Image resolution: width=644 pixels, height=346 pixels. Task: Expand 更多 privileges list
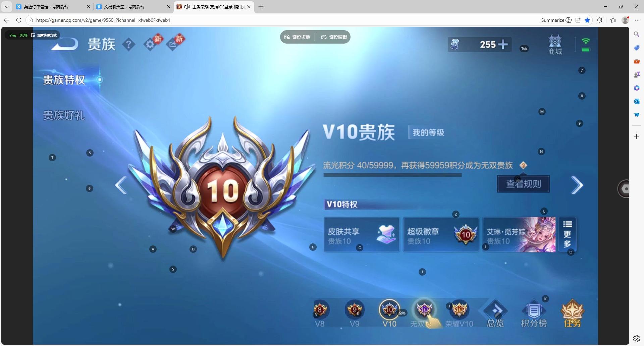point(567,234)
